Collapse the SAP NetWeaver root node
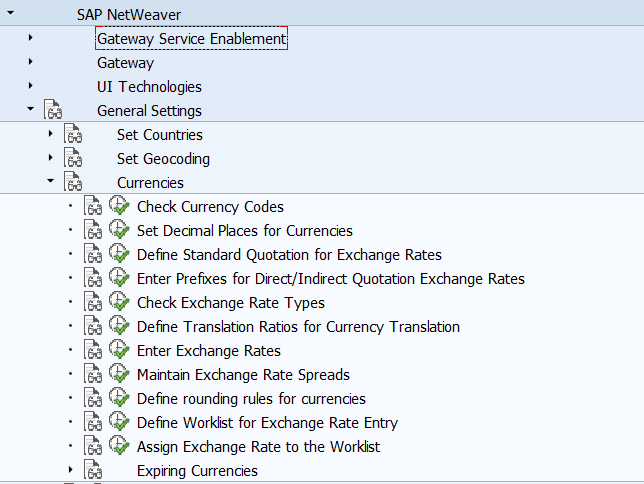Viewport: 644px width, 484px height. point(11,13)
